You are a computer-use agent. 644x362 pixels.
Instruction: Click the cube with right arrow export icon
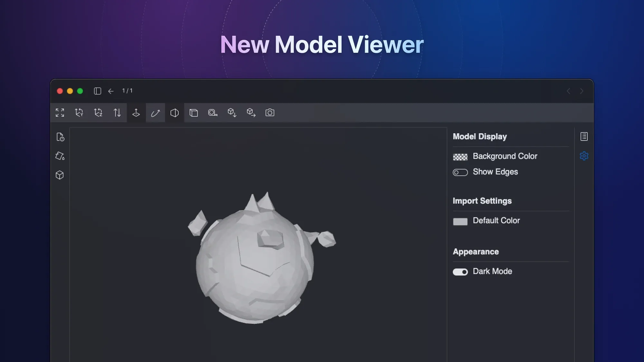coord(251,113)
